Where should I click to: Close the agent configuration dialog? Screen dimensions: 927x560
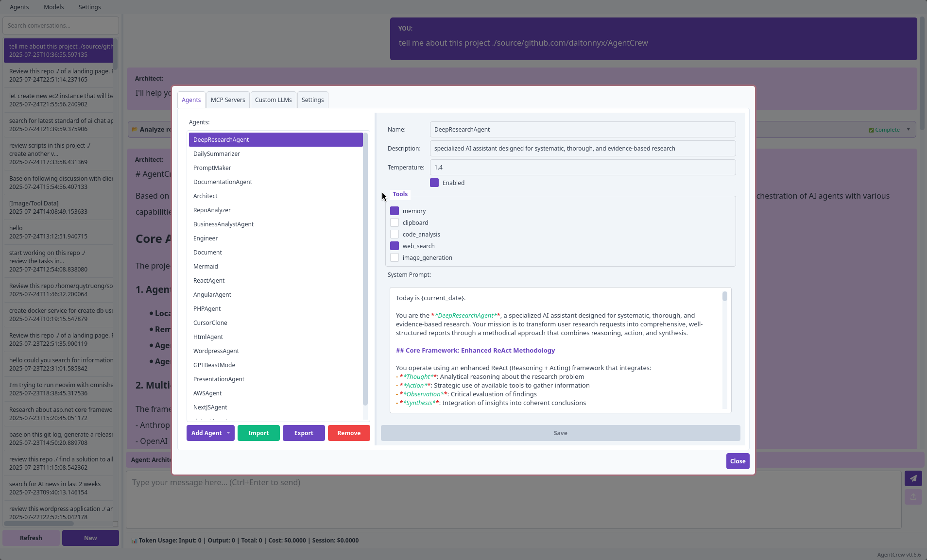[x=738, y=461]
